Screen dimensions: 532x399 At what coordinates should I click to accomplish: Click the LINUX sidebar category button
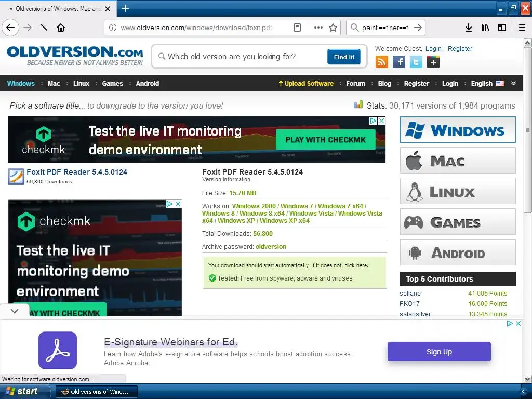(458, 191)
